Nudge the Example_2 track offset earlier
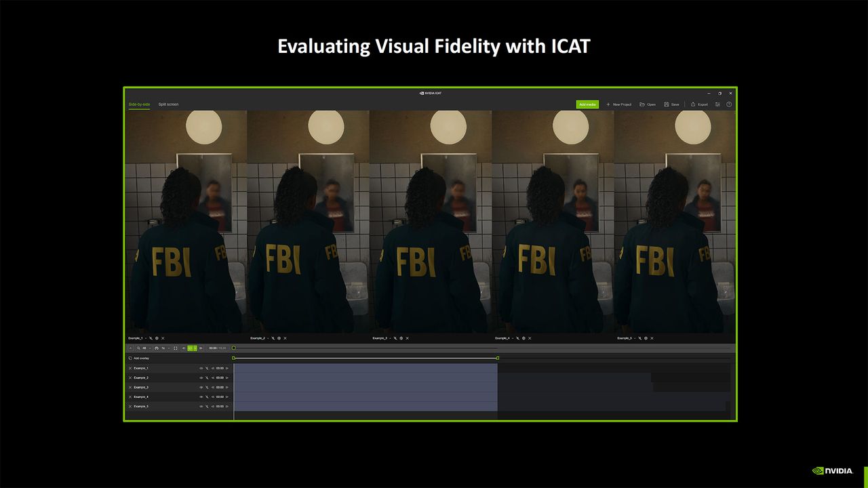The height and width of the screenshot is (488, 868). pos(213,378)
